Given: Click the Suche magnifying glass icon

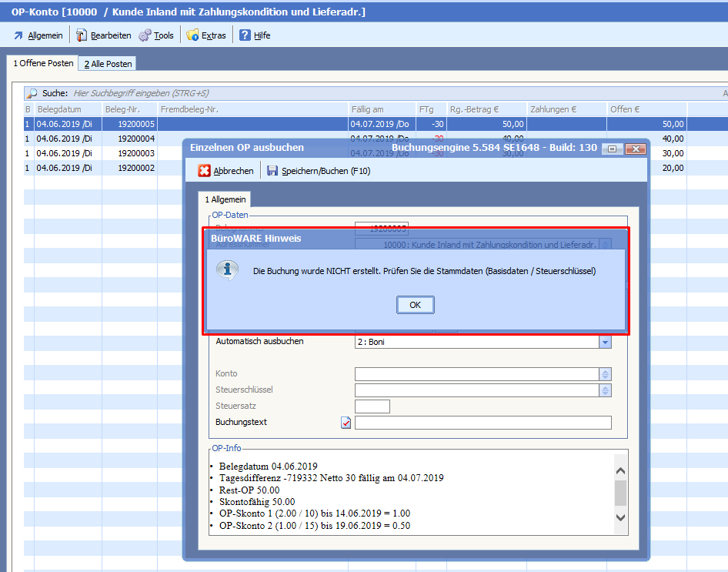Looking at the screenshot, I should pos(32,93).
